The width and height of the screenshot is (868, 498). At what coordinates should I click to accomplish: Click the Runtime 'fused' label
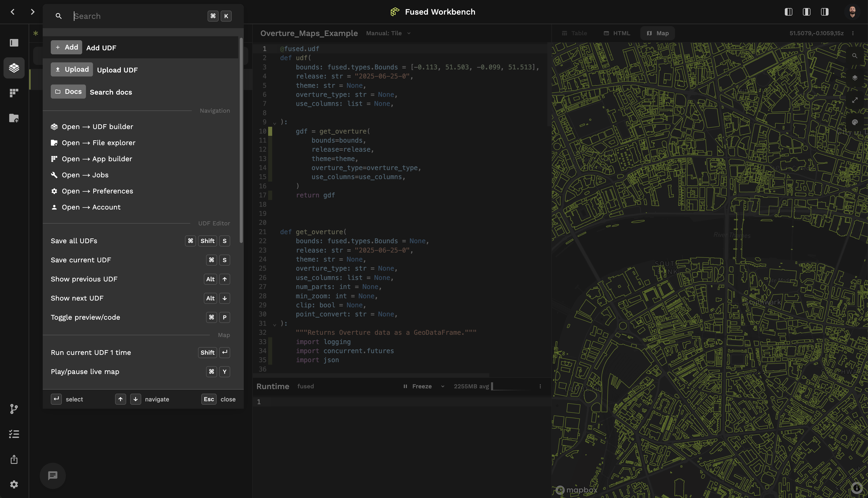[305, 386]
